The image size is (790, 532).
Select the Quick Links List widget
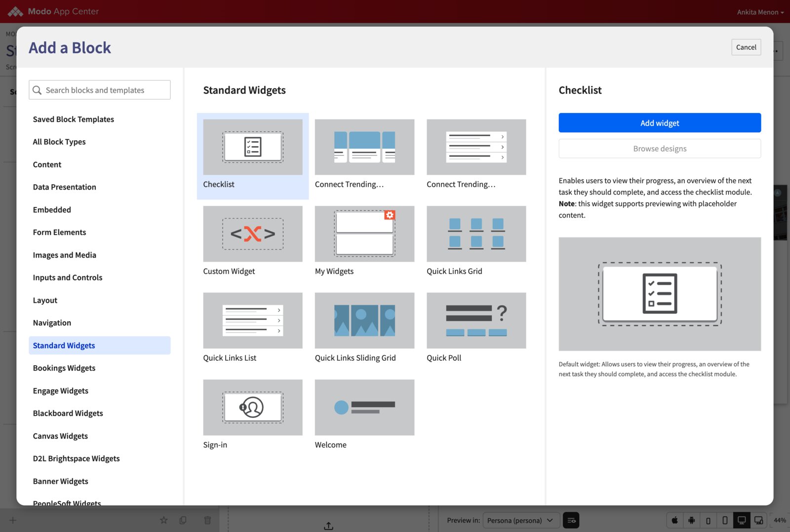(253, 321)
